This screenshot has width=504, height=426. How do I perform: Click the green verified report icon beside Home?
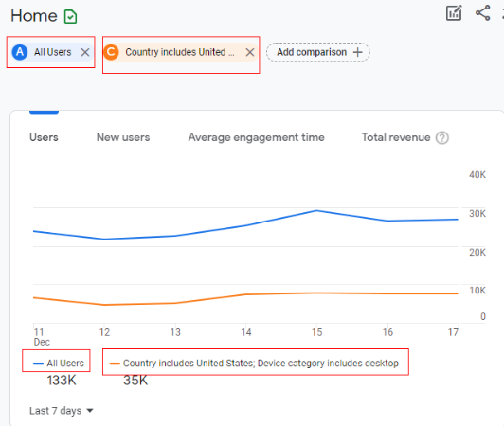[x=70, y=17]
